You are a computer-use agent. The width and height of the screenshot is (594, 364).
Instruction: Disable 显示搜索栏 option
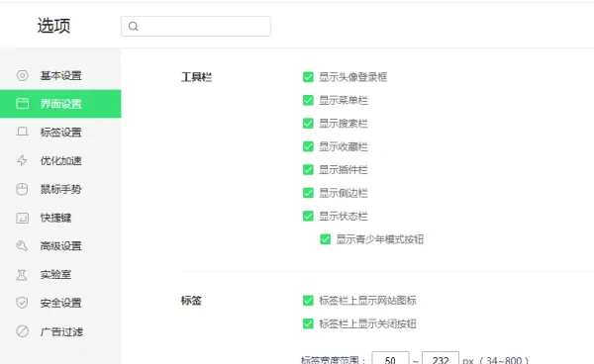[x=308, y=124]
